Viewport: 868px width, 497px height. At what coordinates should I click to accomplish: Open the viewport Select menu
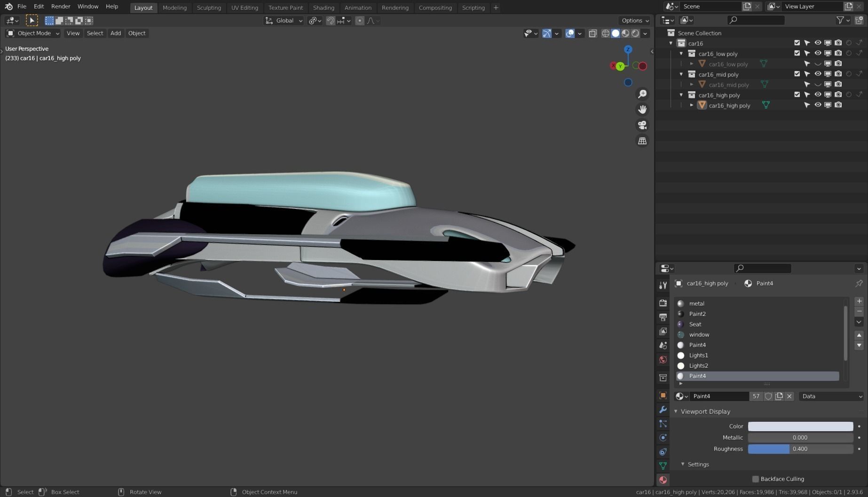point(95,33)
